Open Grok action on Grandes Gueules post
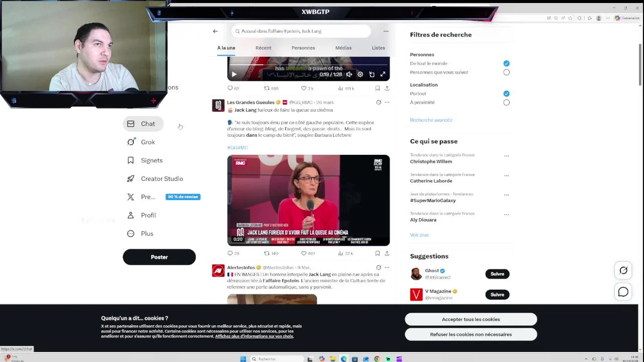 click(x=378, y=103)
